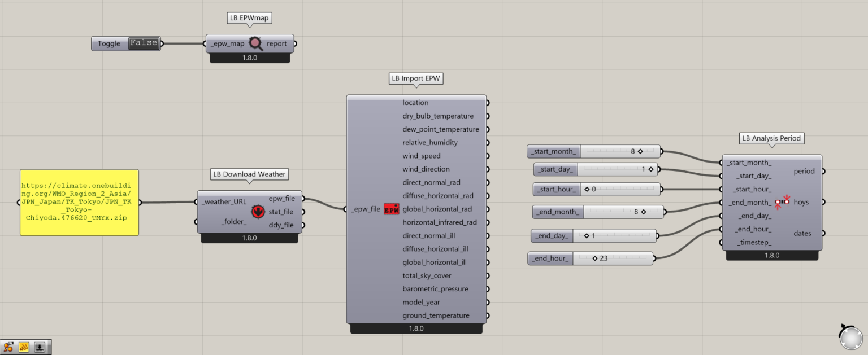Click the LB Download Weather name tag
868x355 pixels.
(249, 174)
